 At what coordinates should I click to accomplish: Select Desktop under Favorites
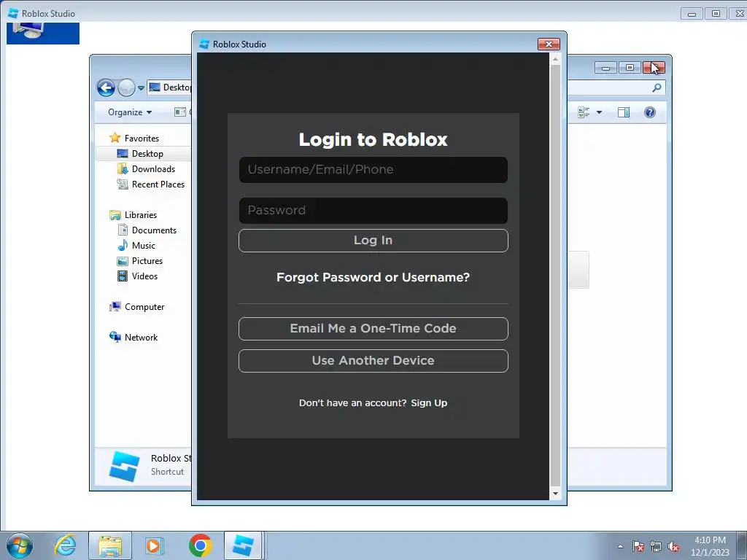point(147,154)
